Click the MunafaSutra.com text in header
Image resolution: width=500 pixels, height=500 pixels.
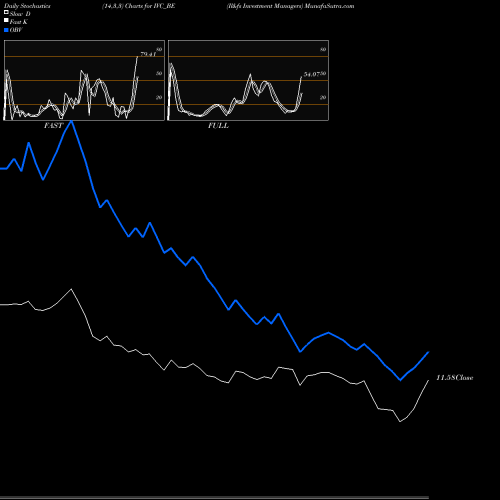329,6
